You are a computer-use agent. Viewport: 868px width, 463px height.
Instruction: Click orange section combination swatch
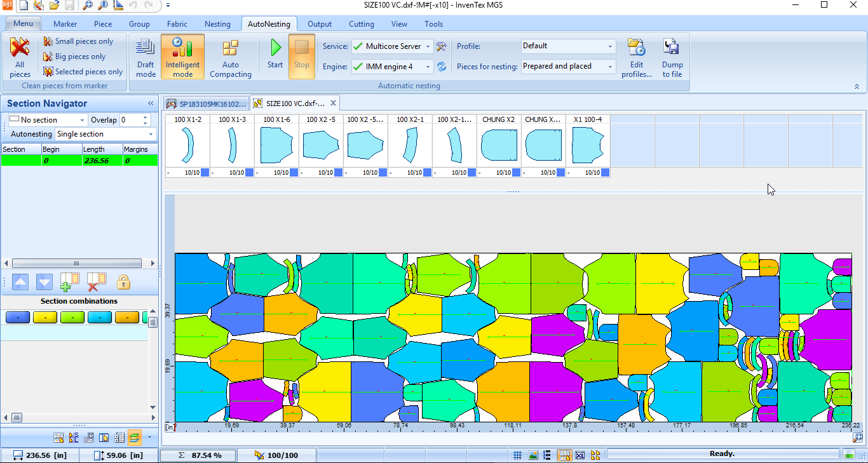click(x=127, y=318)
